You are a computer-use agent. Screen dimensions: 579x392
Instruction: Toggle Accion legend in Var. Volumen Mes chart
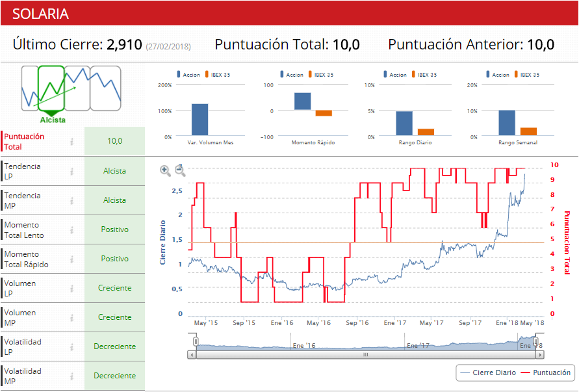[188, 75]
